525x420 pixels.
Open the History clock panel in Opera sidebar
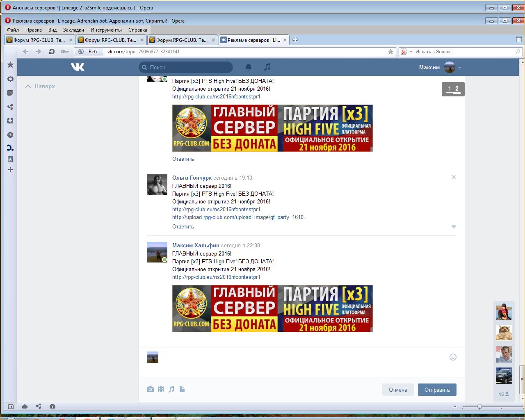pos(11,135)
